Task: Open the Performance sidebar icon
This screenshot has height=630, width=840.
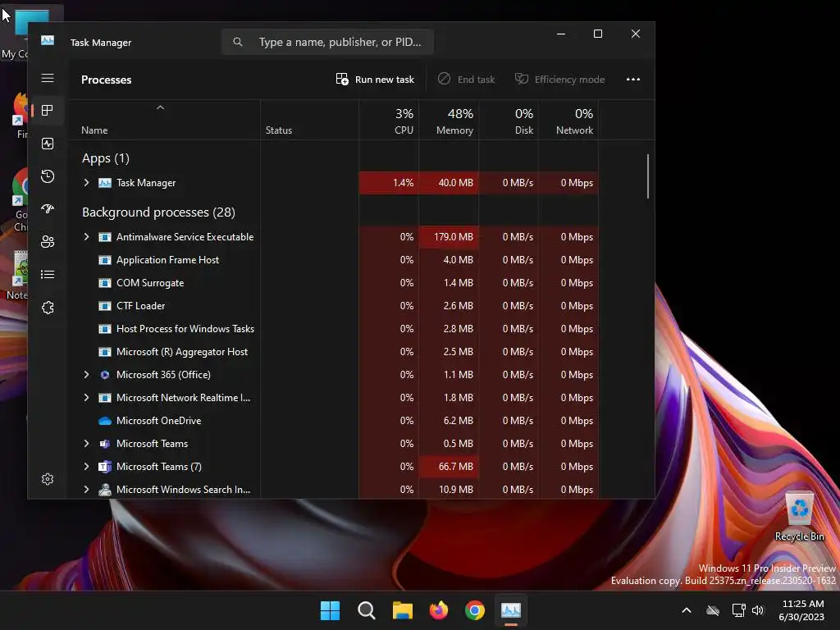Action: coord(48,144)
